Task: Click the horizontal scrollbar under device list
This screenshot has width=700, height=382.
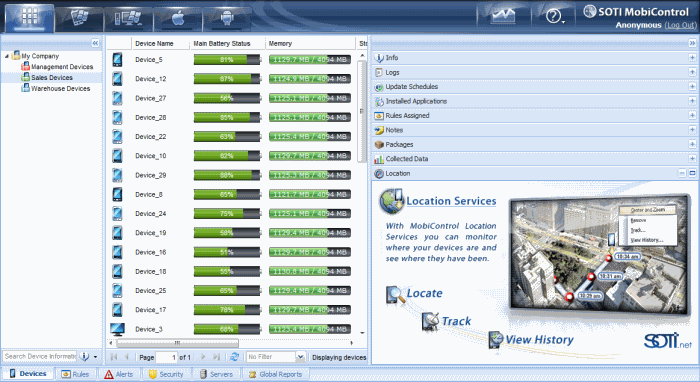Action: click(x=177, y=343)
